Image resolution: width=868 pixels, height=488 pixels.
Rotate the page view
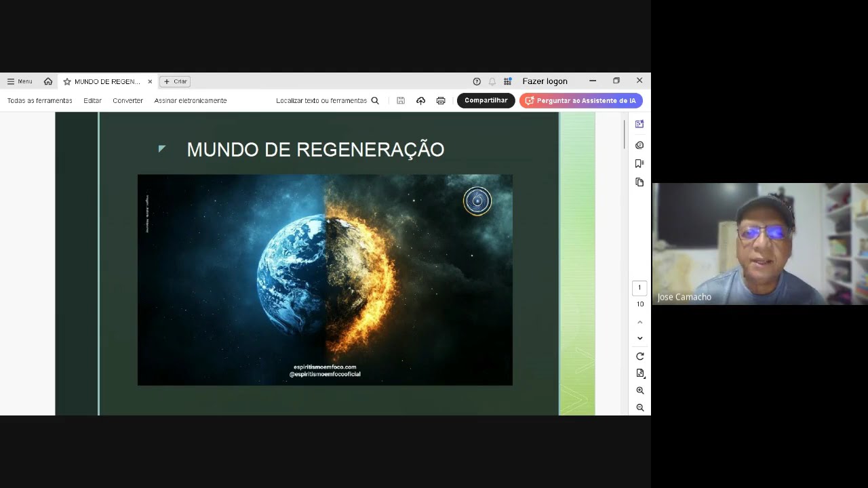[639, 357]
